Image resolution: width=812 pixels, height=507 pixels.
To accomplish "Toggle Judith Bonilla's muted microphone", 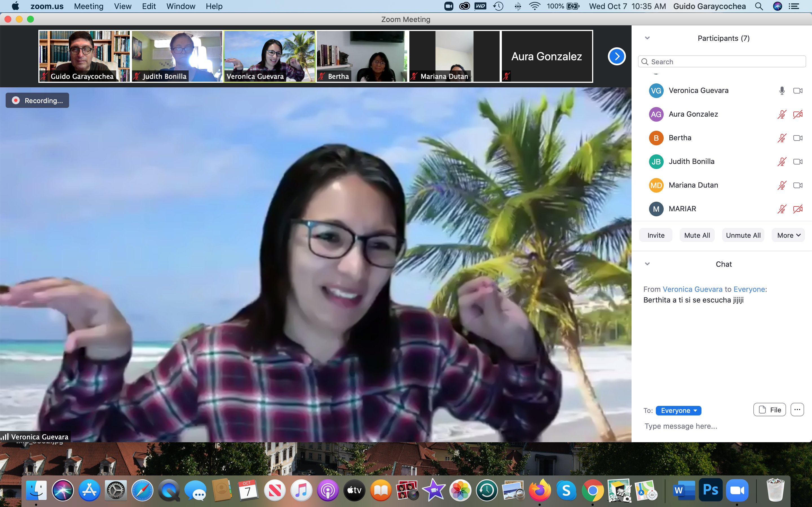I will (x=782, y=162).
